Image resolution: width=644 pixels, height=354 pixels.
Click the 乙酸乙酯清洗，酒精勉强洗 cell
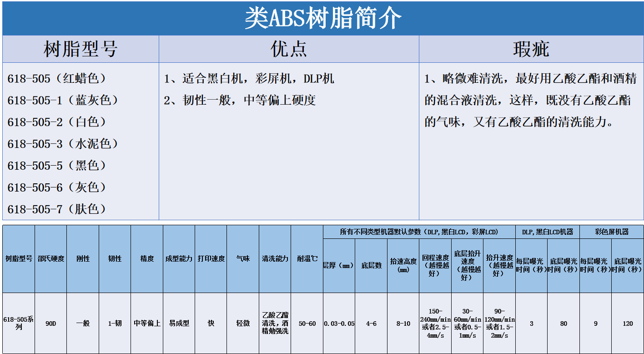275,323
